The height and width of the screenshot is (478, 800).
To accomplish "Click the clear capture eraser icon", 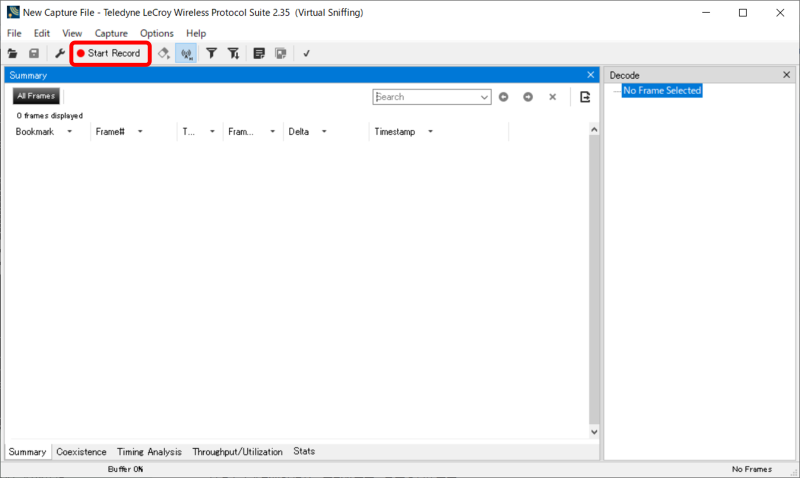I will coord(164,53).
